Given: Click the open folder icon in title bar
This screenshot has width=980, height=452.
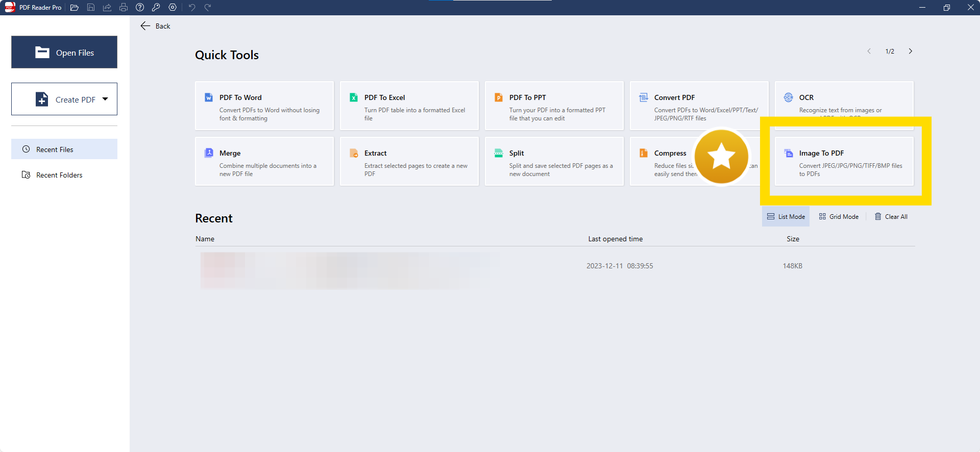Looking at the screenshot, I should [75, 8].
